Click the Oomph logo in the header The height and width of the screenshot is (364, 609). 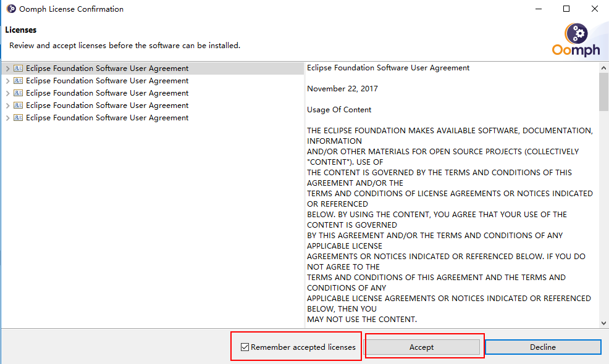(576, 39)
